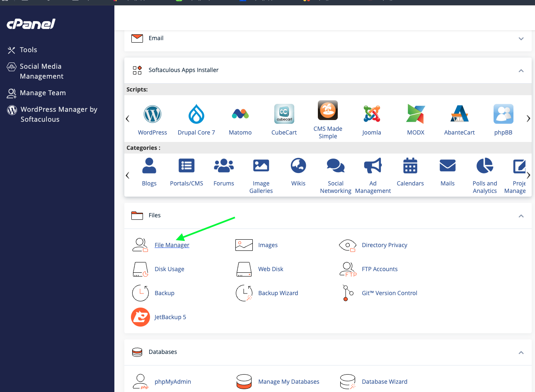Click the FTP Accounts link
The image size is (535, 392).
pos(379,269)
